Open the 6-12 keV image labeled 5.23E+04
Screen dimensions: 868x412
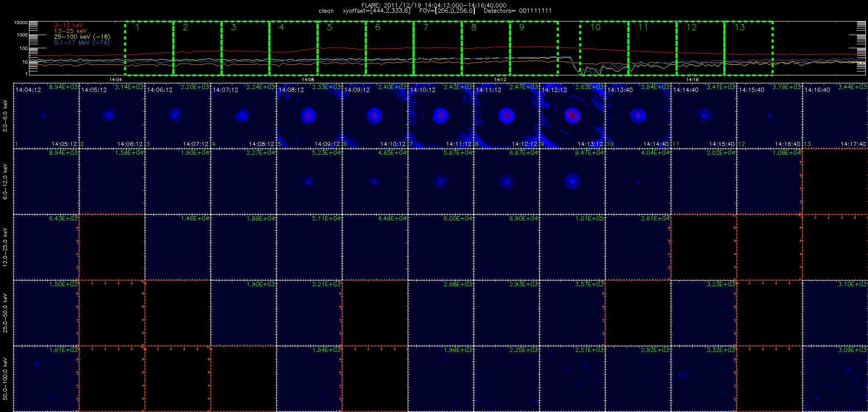pyautogui.click(x=309, y=181)
